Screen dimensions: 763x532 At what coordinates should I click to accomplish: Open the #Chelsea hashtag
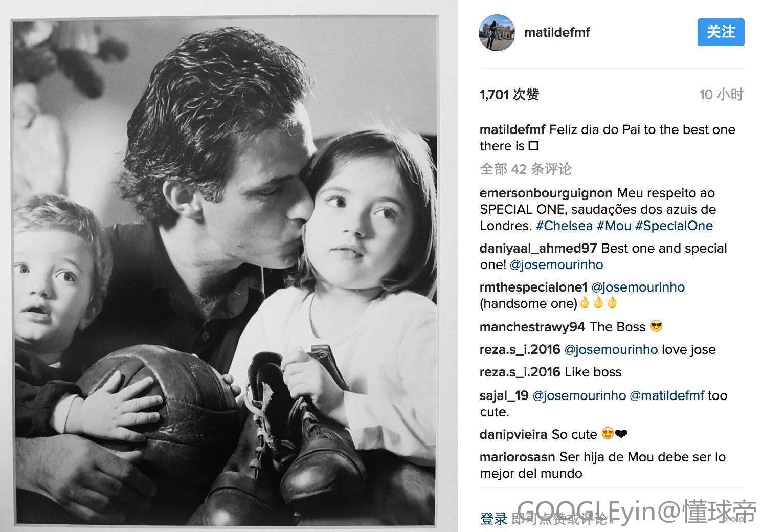[x=564, y=226]
